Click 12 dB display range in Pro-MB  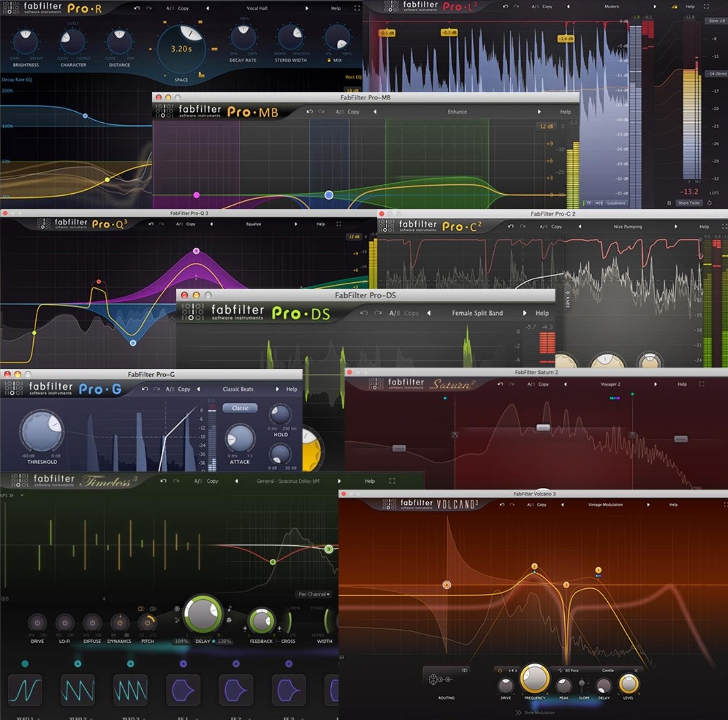click(546, 126)
